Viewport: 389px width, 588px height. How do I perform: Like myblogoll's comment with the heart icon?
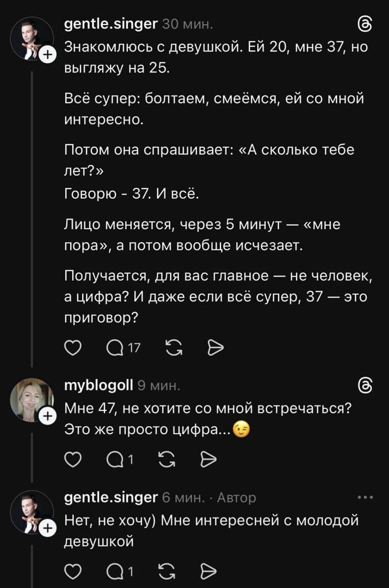[73, 459]
